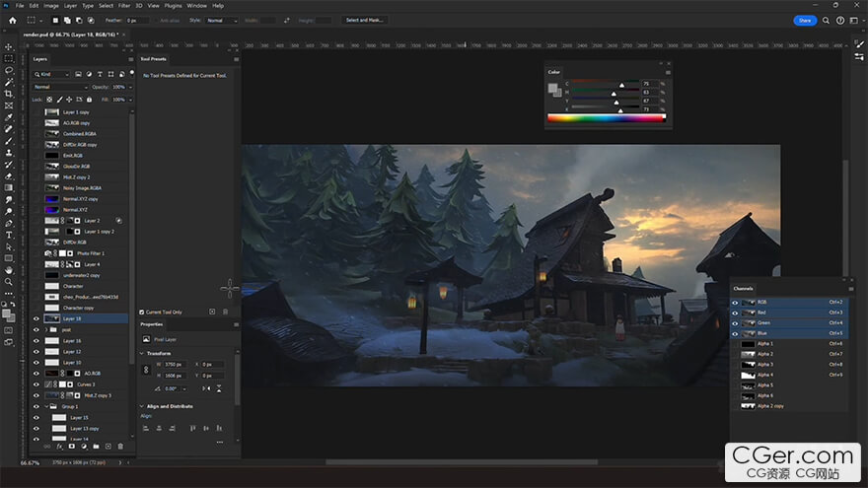
Task: Collapse the Align and Distribute section
Action: click(x=142, y=406)
